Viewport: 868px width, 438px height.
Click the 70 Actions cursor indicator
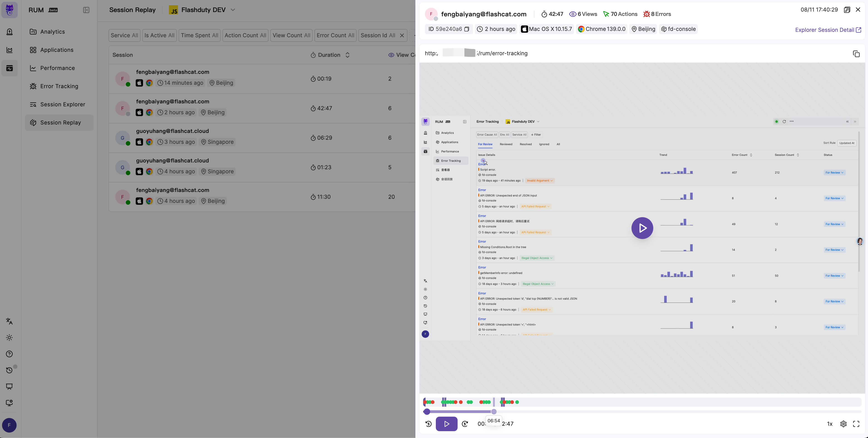(620, 14)
